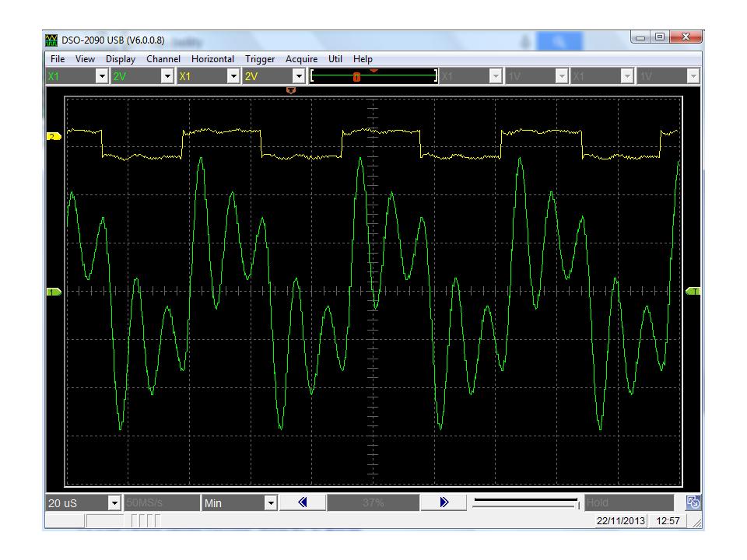Click the green channel 1 ground marker
This screenshot has height=560, width=747.
[52, 292]
